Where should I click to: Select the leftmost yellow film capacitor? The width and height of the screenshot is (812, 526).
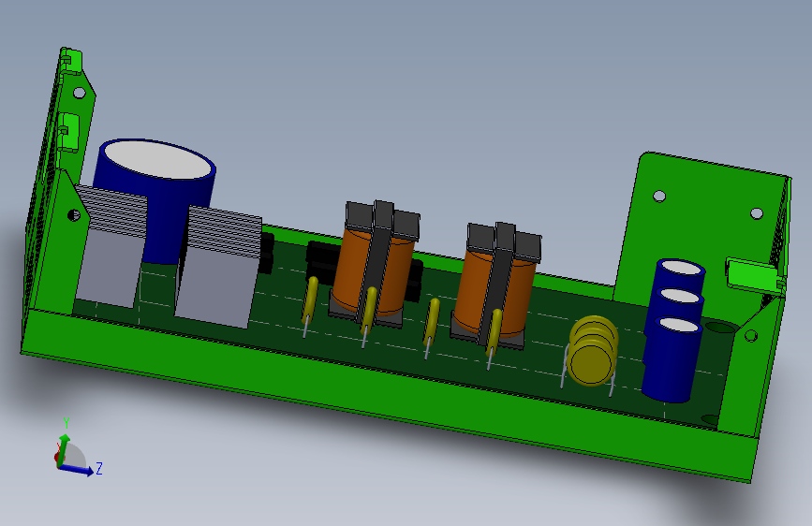310,300
